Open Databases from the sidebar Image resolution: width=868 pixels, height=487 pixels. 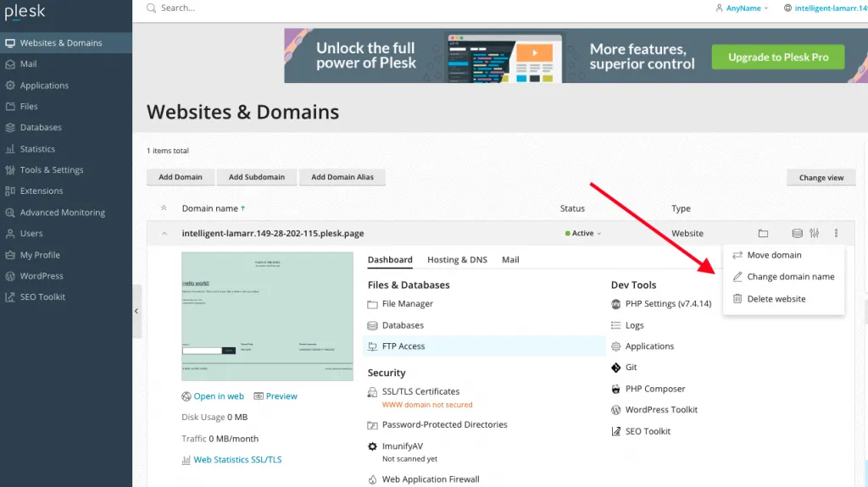tap(41, 127)
